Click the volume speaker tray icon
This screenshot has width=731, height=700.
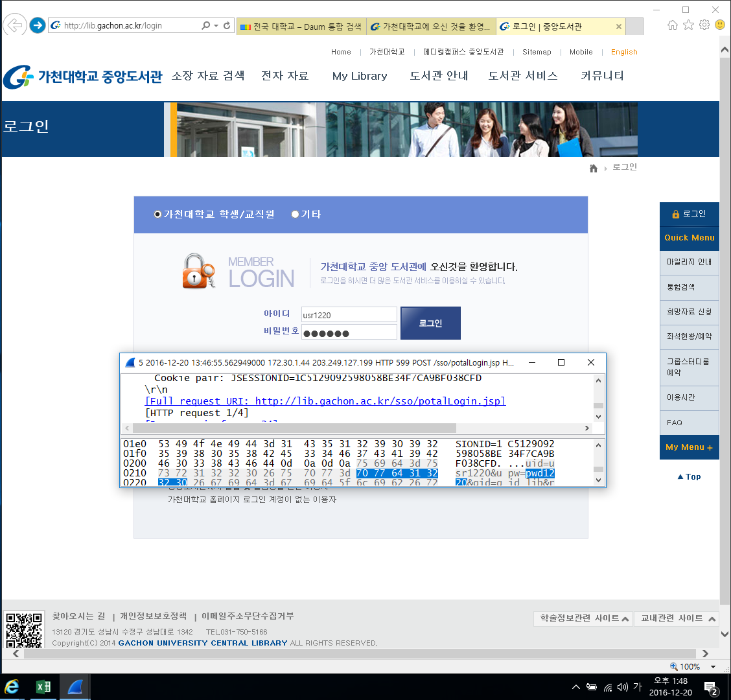[x=622, y=687]
